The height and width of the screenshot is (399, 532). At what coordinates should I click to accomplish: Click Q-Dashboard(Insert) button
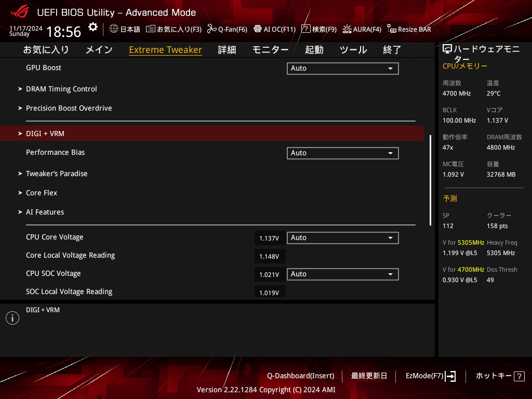(x=301, y=376)
